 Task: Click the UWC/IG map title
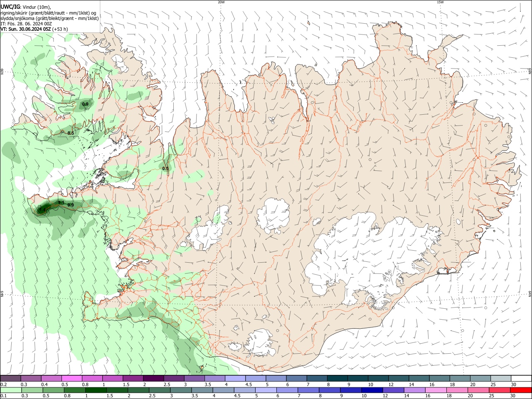[x=10, y=7]
